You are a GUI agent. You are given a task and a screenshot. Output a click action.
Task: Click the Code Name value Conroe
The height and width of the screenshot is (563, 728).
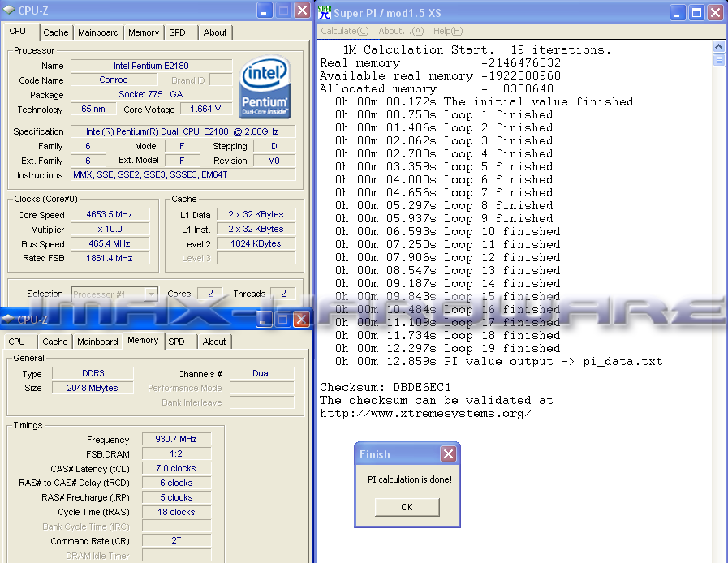(x=114, y=80)
